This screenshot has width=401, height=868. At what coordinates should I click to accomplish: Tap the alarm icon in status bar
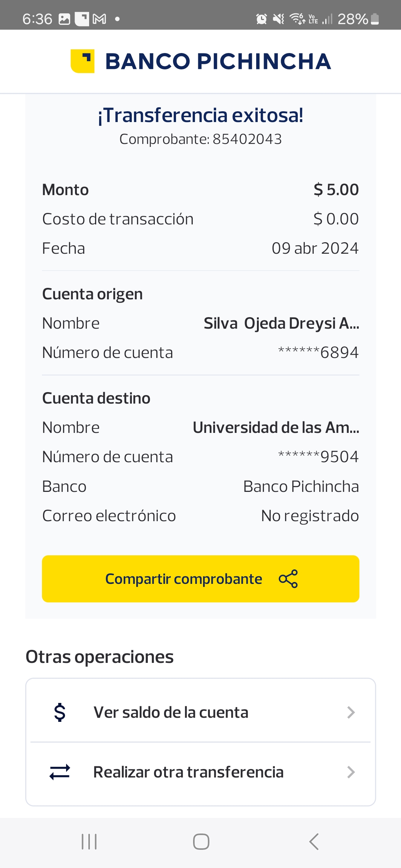261,19
